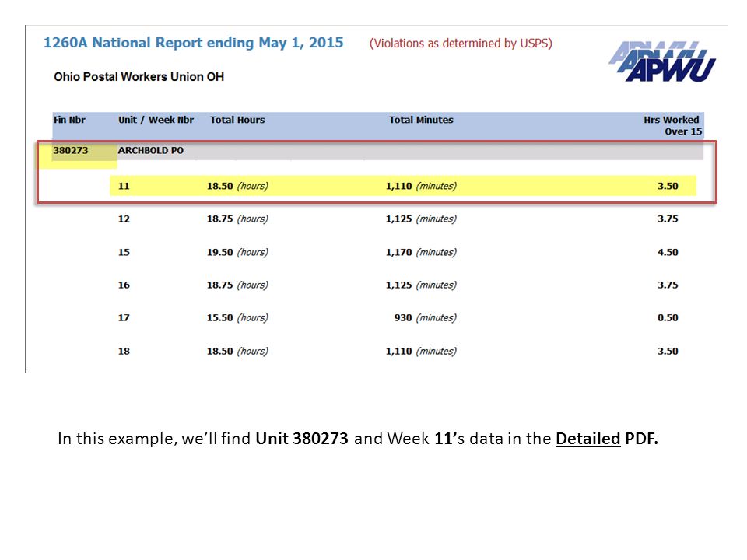This screenshot has height=560, width=747.
Task: Click the report title '1260A National Report ending May 1, 2015'
Action: point(194,43)
